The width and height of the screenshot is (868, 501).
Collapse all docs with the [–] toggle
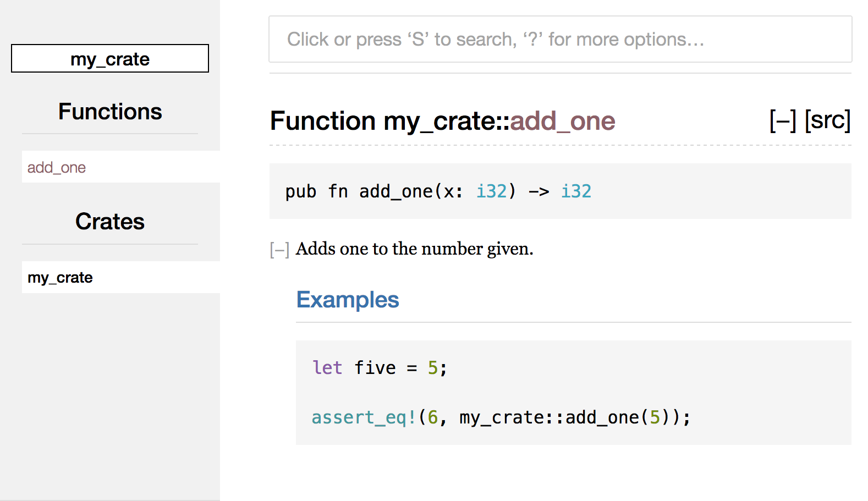(783, 120)
